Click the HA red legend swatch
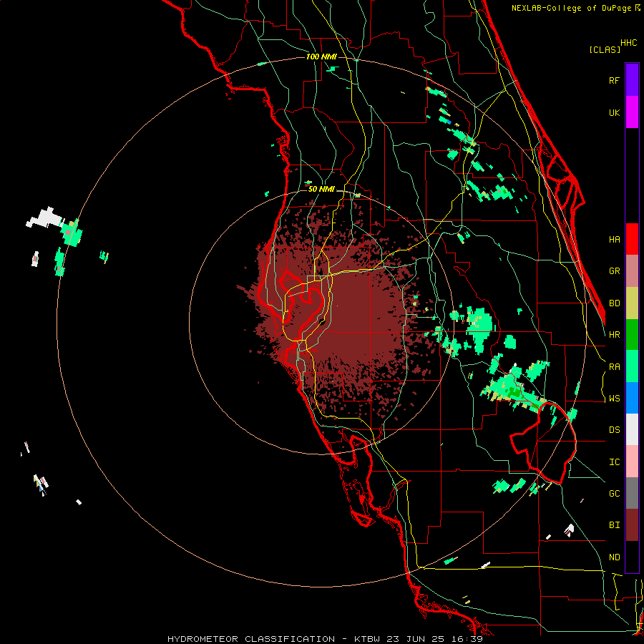 [x=632, y=239]
